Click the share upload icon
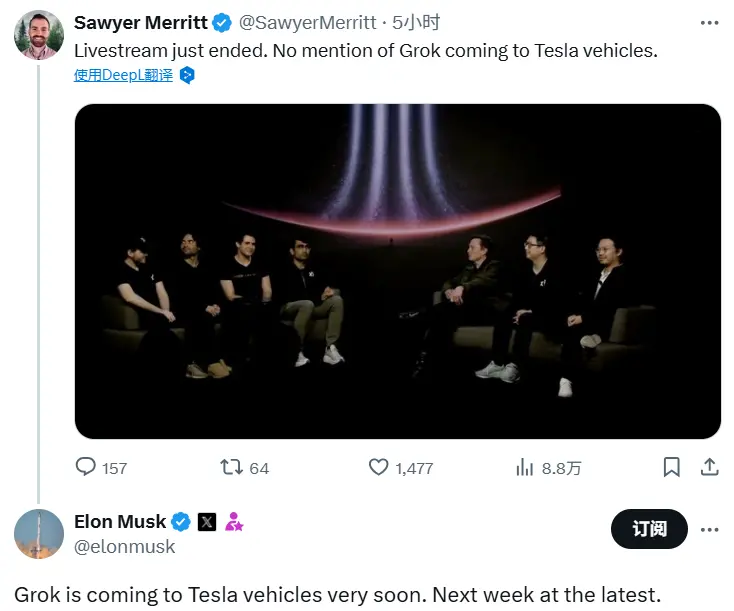The width and height of the screenshot is (734, 611). tap(709, 467)
